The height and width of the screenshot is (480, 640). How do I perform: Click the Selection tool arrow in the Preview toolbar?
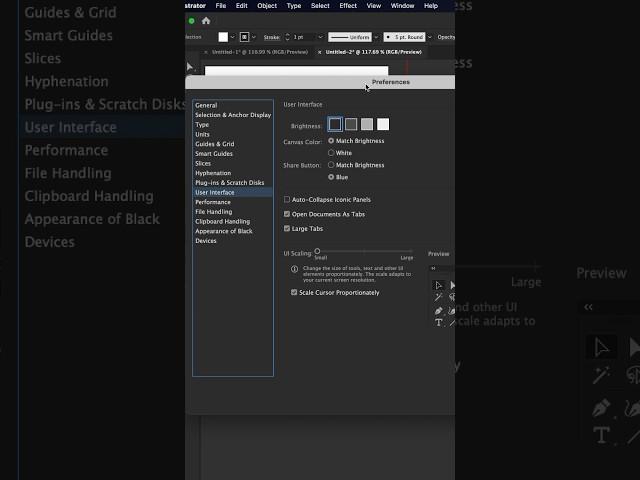tap(438, 285)
